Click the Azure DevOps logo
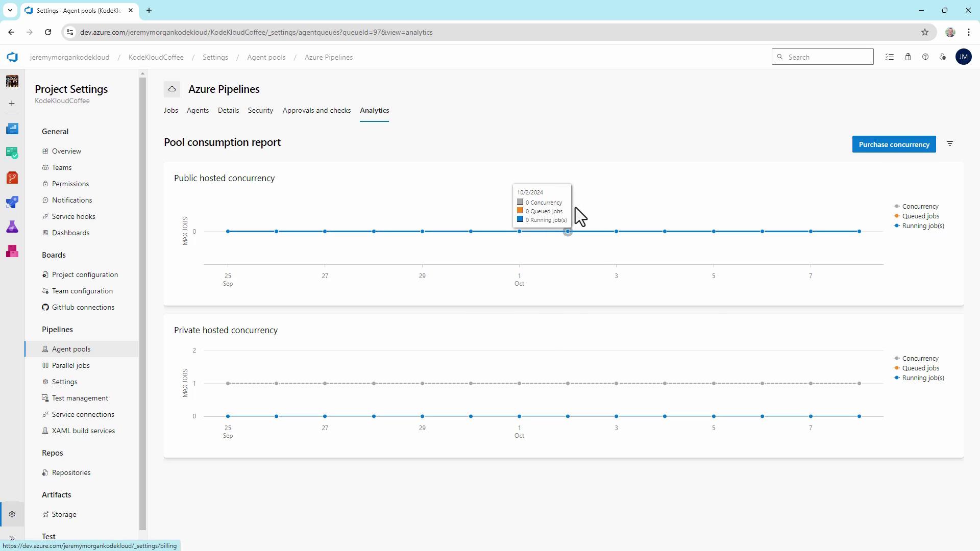Viewport: 980px width, 551px height. [x=12, y=57]
